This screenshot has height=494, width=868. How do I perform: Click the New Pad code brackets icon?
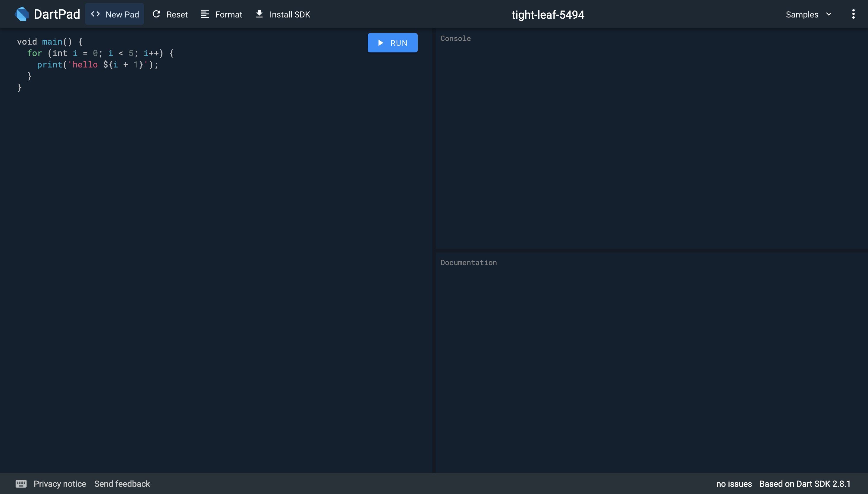(95, 14)
